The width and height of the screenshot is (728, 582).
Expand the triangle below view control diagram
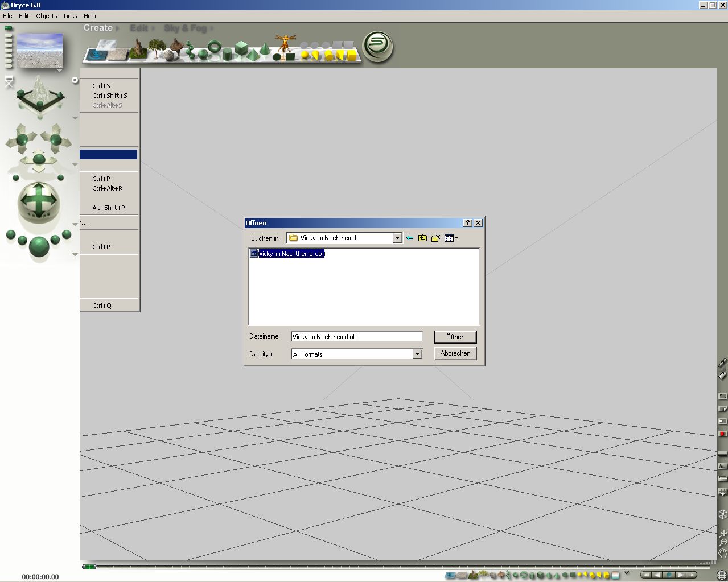coord(75,118)
